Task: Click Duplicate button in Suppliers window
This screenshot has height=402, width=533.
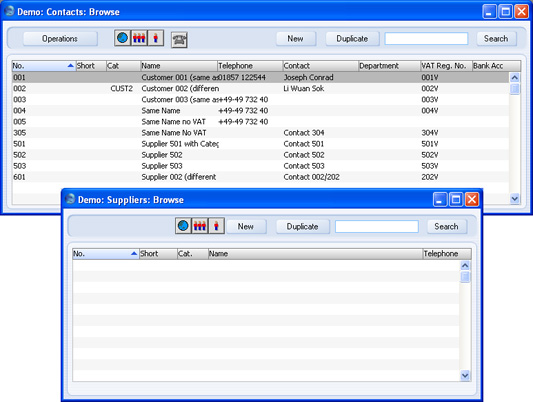Action: pos(303,227)
